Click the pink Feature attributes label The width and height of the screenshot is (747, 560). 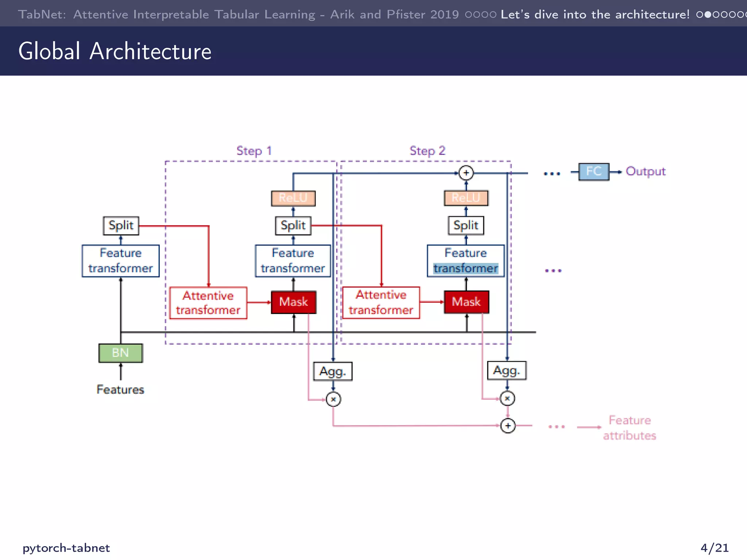click(630, 428)
